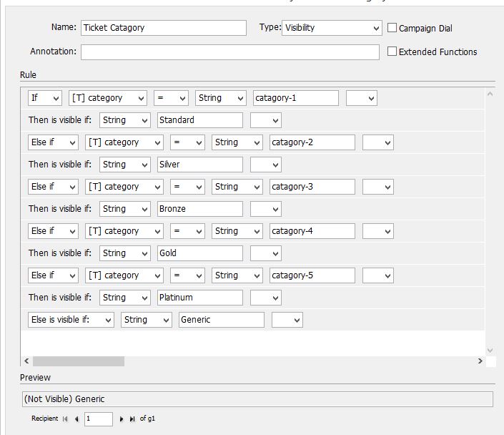
Task: Click the Platinum value field
Action: 200,298
